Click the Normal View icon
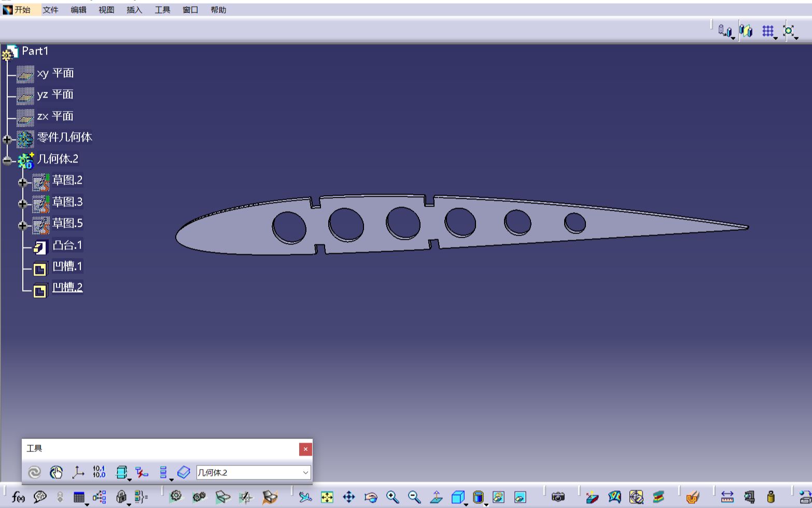The width and height of the screenshot is (812, 508). point(436,497)
